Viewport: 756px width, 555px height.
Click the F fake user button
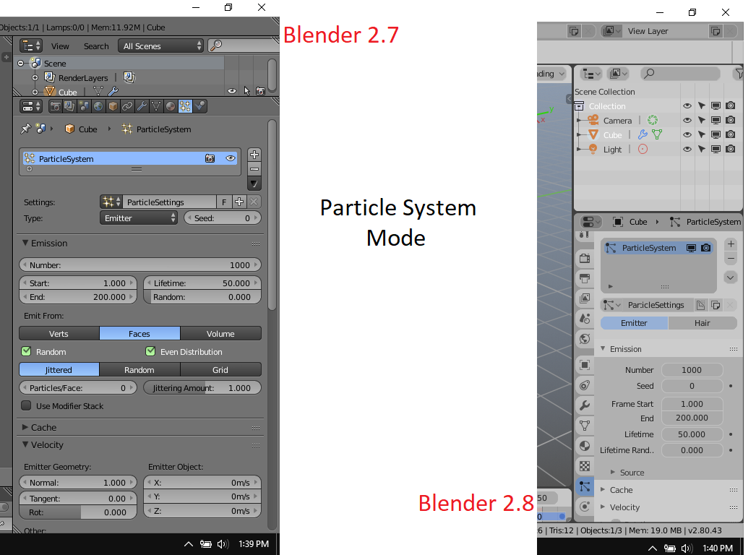pos(224,202)
